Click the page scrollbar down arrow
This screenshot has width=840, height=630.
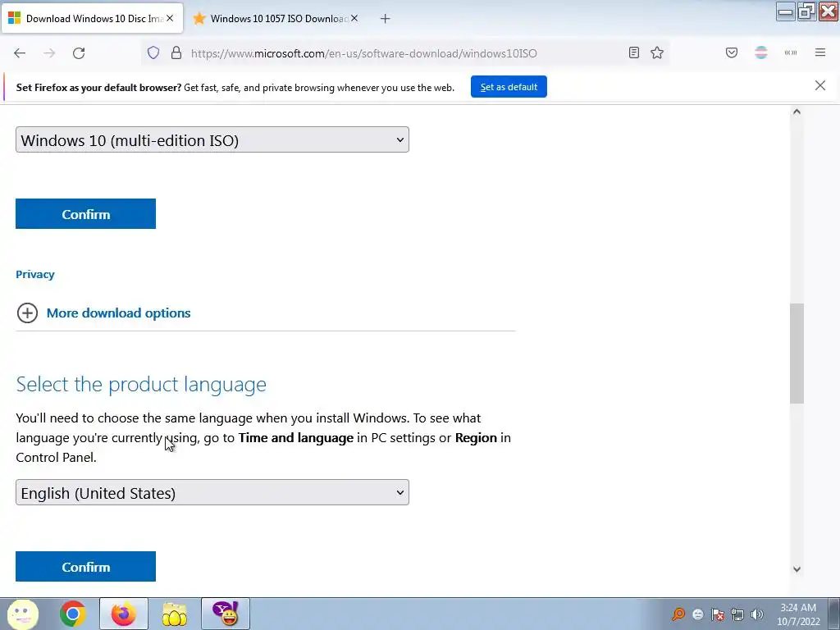797,569
